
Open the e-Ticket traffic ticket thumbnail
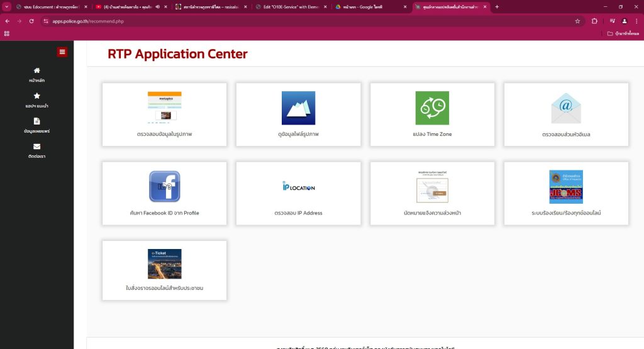(164, 264)
